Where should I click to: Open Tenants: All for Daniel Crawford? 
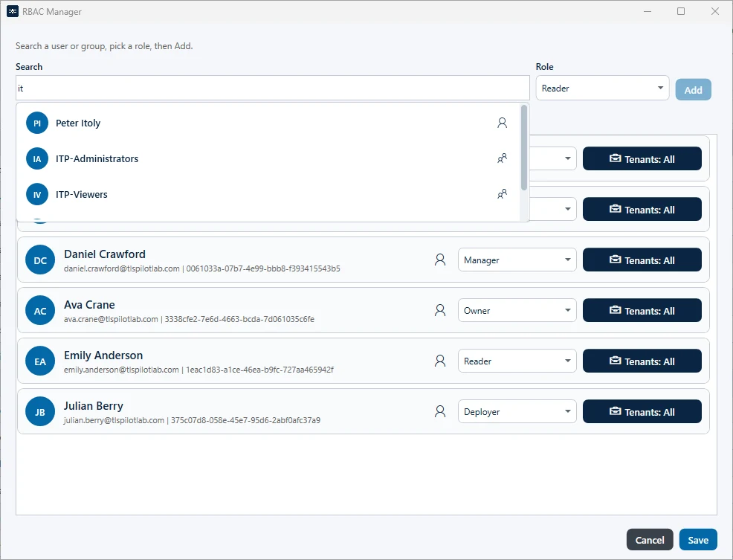642,260
